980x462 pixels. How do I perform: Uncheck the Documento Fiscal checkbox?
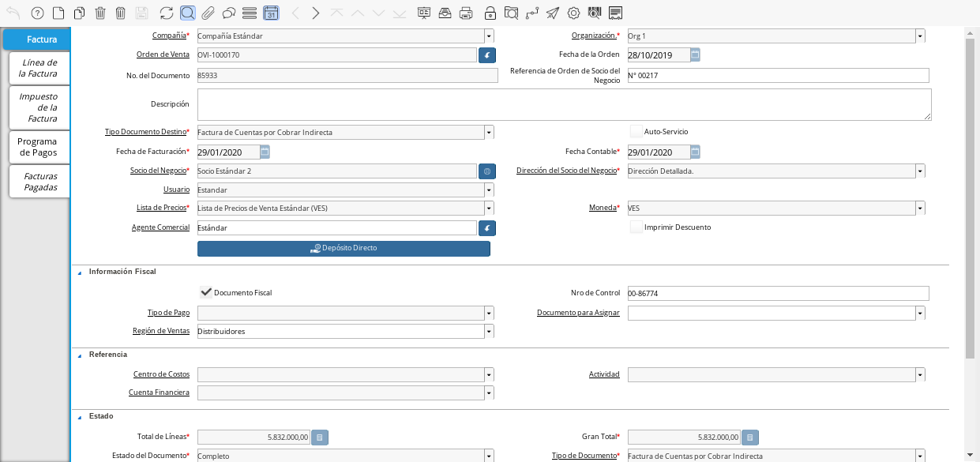[x=206, y=292]
